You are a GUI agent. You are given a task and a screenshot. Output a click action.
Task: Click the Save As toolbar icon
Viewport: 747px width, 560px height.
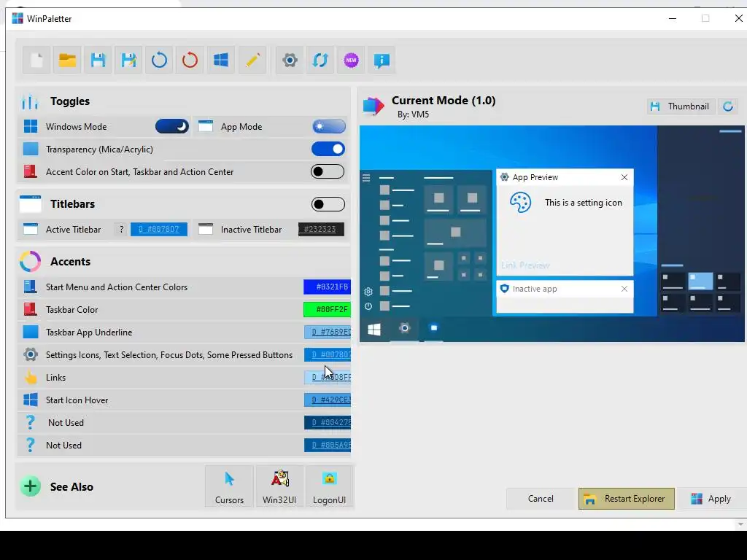tap(128, 61)
